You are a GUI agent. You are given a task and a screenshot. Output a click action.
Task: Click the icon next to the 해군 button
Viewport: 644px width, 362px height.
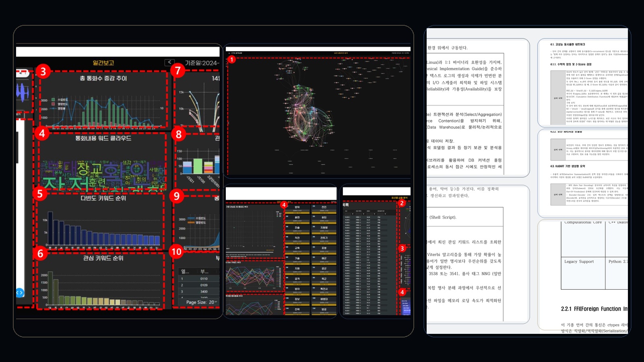click(x=314, y=258)
